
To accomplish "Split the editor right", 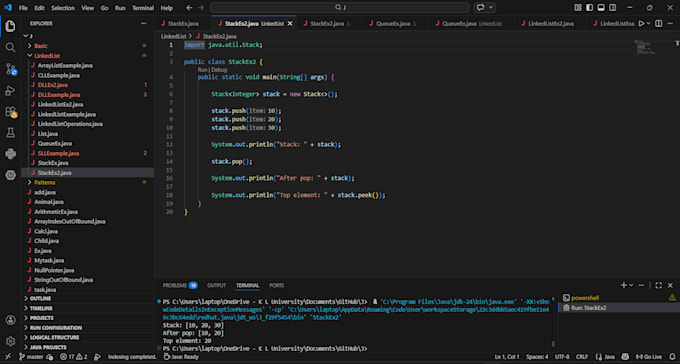I will (658, 23).
